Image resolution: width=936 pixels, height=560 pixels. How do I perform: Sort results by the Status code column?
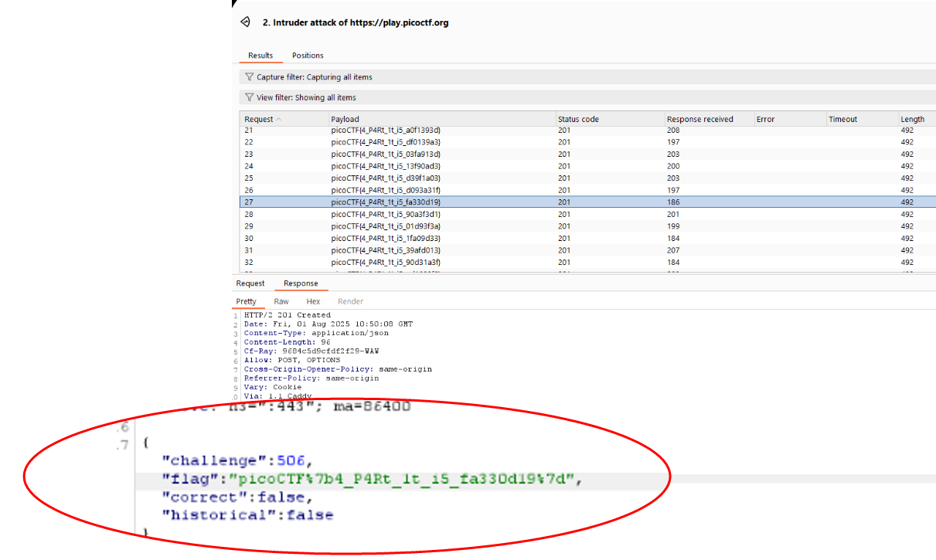click(x=578, y=120)
